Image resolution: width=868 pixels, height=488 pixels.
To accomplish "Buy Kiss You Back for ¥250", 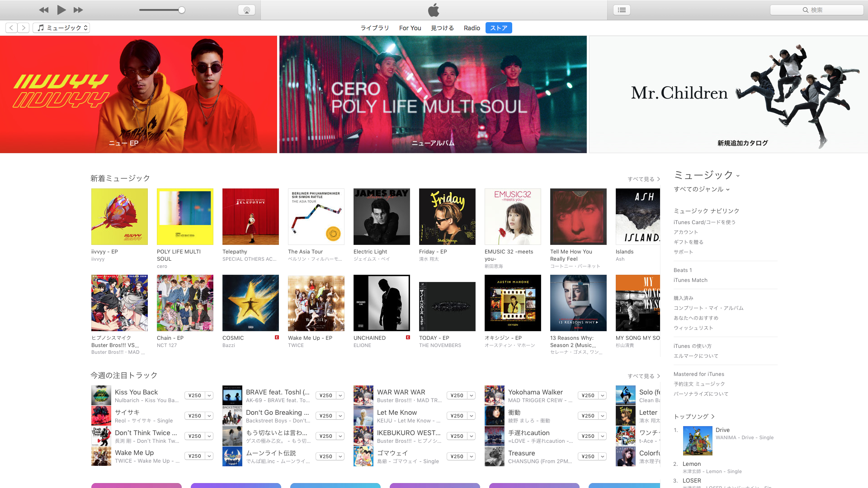I will [x=195, y=395].
